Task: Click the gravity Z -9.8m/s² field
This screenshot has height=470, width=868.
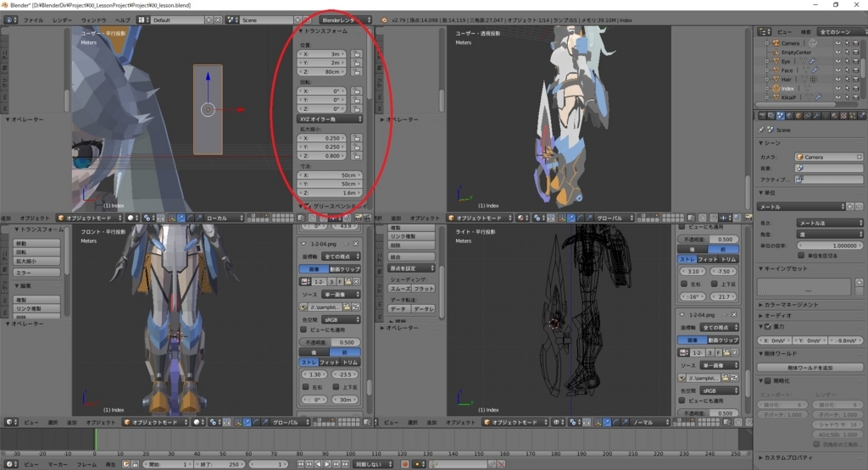Action: (x=845, y=340)
